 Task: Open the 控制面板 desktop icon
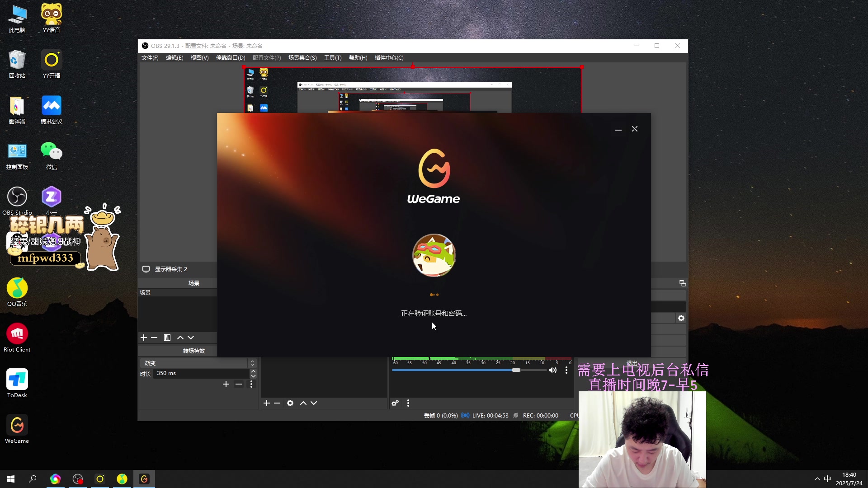point(17,156)
